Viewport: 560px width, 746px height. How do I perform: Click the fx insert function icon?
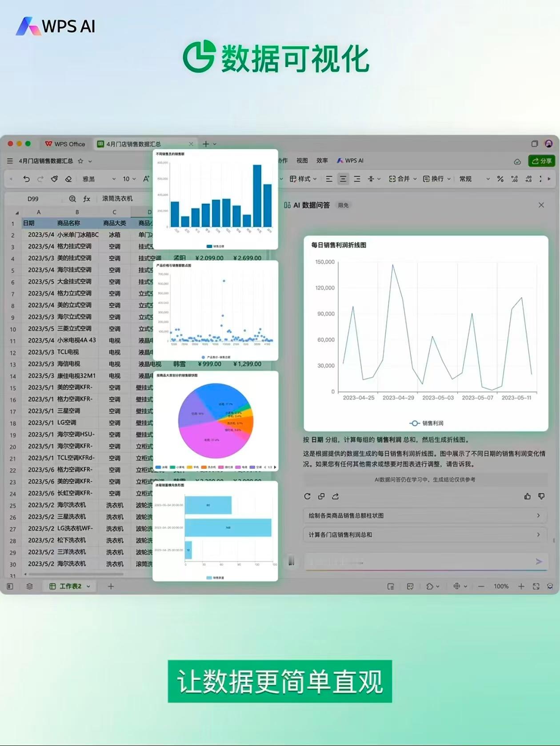tap(87, 199)
